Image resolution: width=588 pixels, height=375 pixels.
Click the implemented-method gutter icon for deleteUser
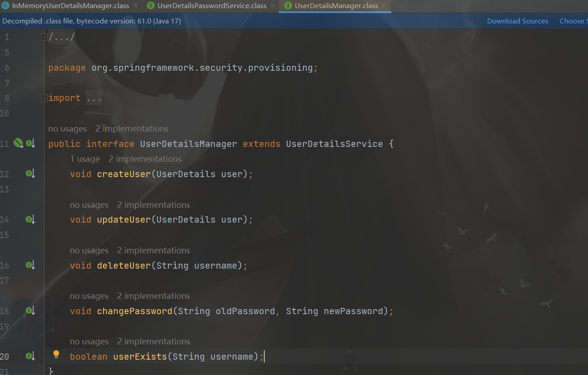click(30, 265)
